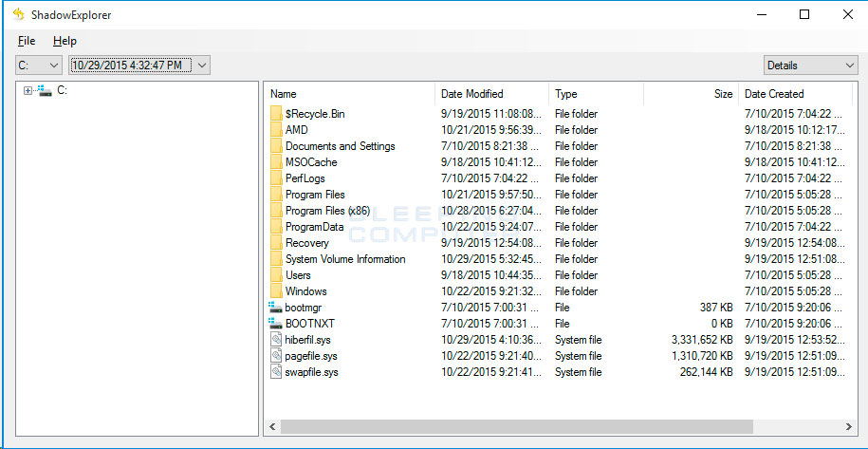Click the C: drive icon in tree
Viewport: 868px width, 449px height.
tap(45, 90)
